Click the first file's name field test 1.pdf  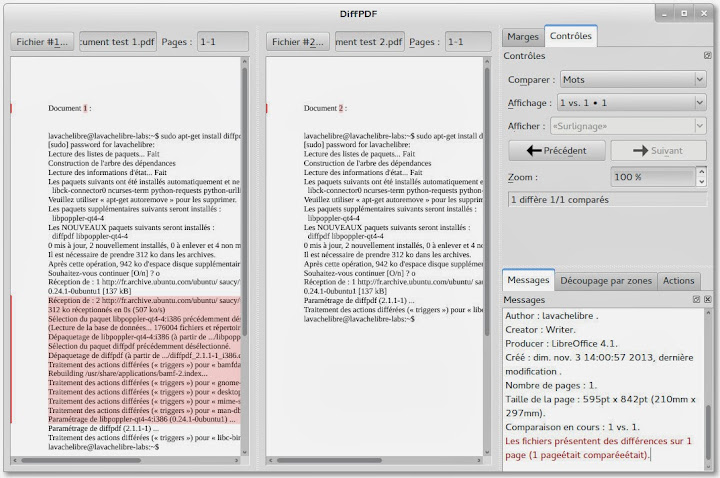(118, 42)
